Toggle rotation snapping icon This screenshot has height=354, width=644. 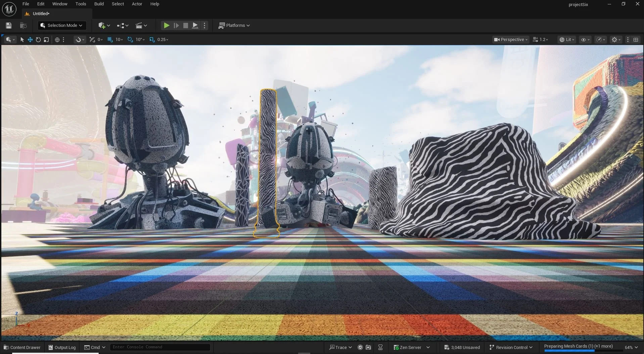point(130,40)
